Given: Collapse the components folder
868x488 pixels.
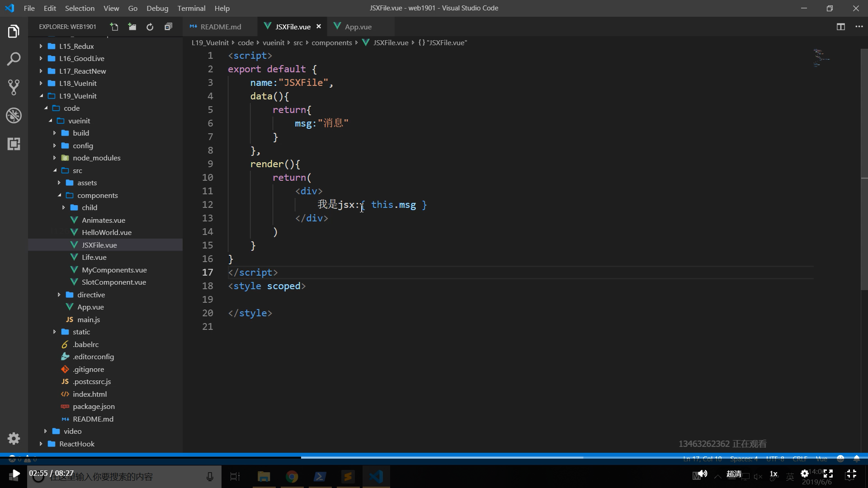Looking at the screenshot, I should (59, 195).
